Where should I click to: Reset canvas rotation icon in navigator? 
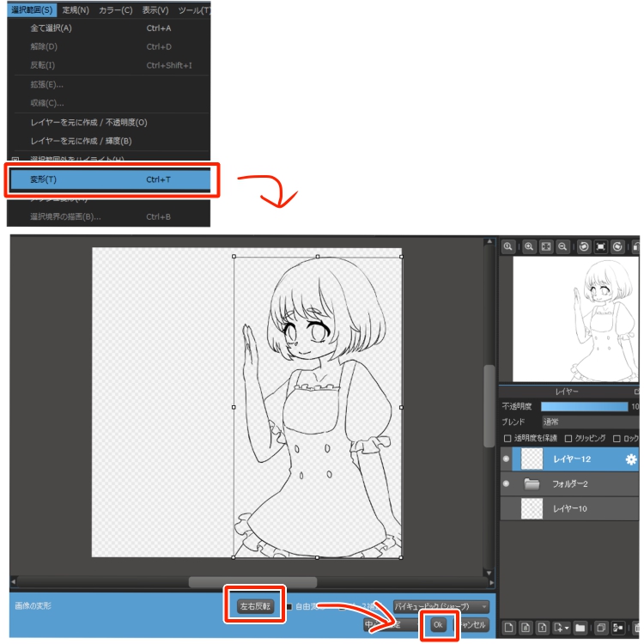(600, 246)
